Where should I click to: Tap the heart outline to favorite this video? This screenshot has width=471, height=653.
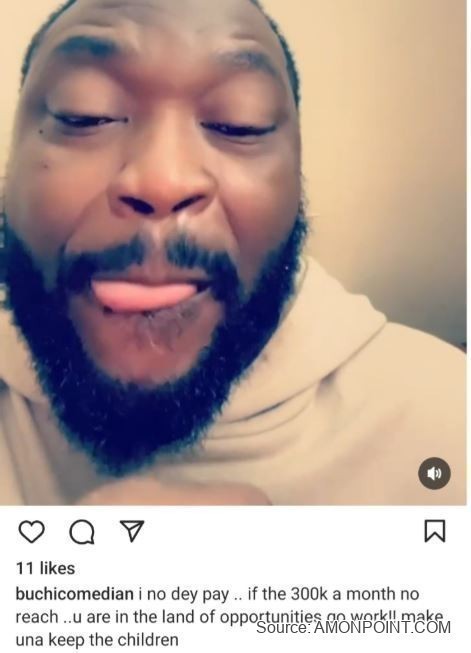pyautogui.click(x=32, y=531)
